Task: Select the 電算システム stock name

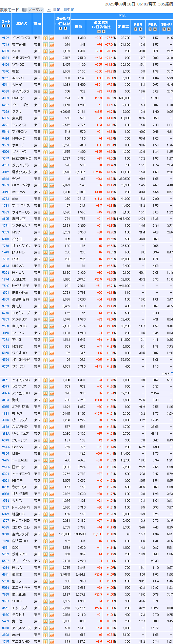Action: tap(21, 172)
